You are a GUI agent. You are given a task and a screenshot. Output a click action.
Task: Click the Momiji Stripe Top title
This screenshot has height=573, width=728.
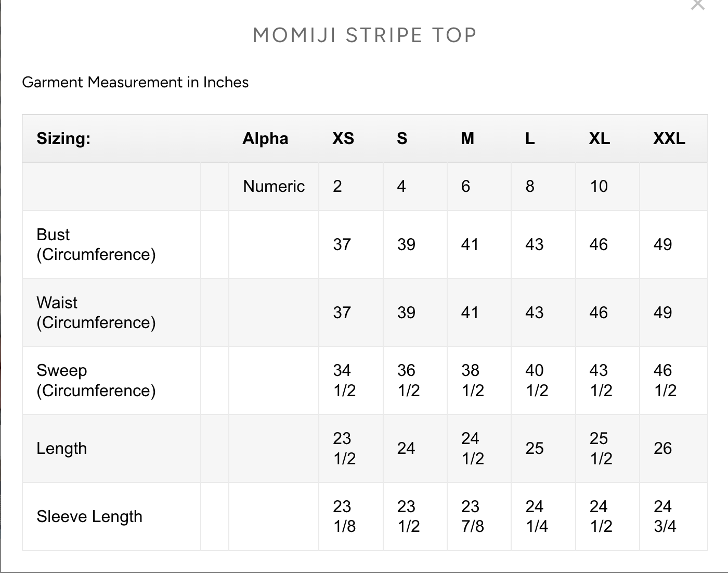coord(365,35)
